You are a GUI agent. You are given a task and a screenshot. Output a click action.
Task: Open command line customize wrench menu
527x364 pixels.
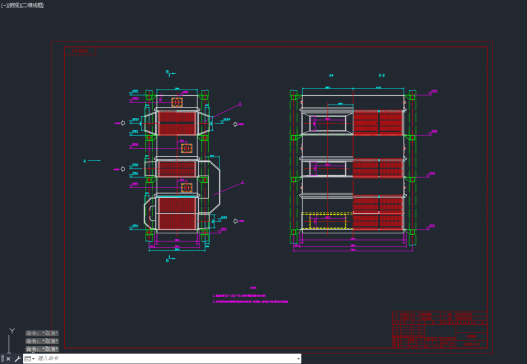[x=17, y=359]
